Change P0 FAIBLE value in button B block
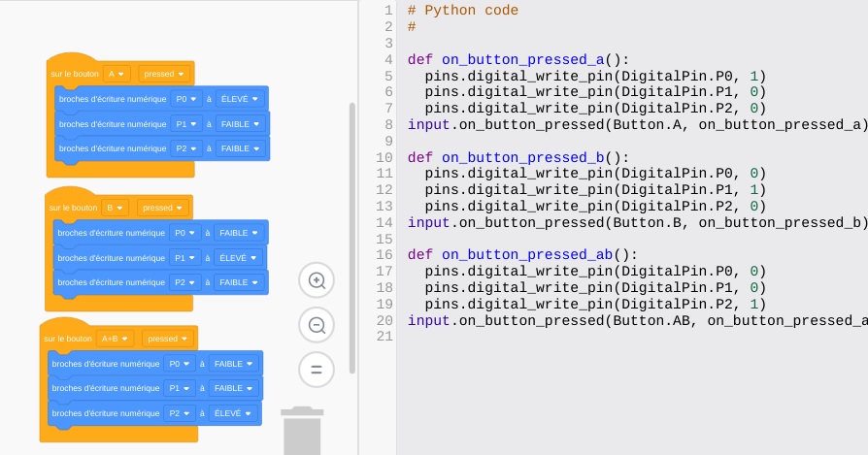The height and width of the screenshot is (455, 868). [239, 233]
